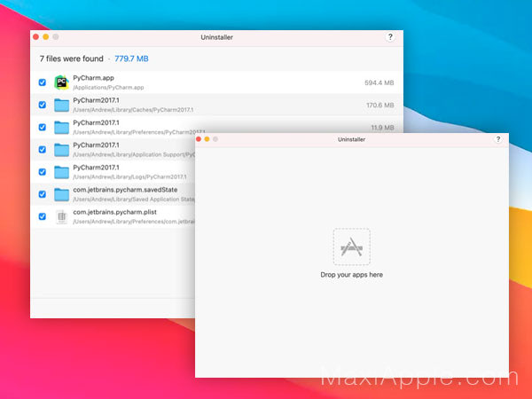Toggle checkbox for Application Support PyCharm2017.1 folder
Screen dimensions: 532x399
coord(42,150)
